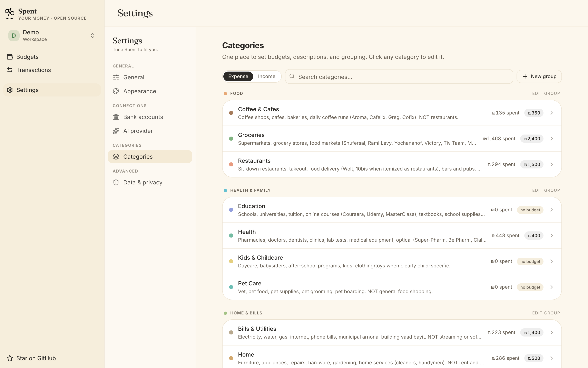Open the Bank accounts section
The height and width of the screenshot is (368, 588).
[x=150, y=117]
